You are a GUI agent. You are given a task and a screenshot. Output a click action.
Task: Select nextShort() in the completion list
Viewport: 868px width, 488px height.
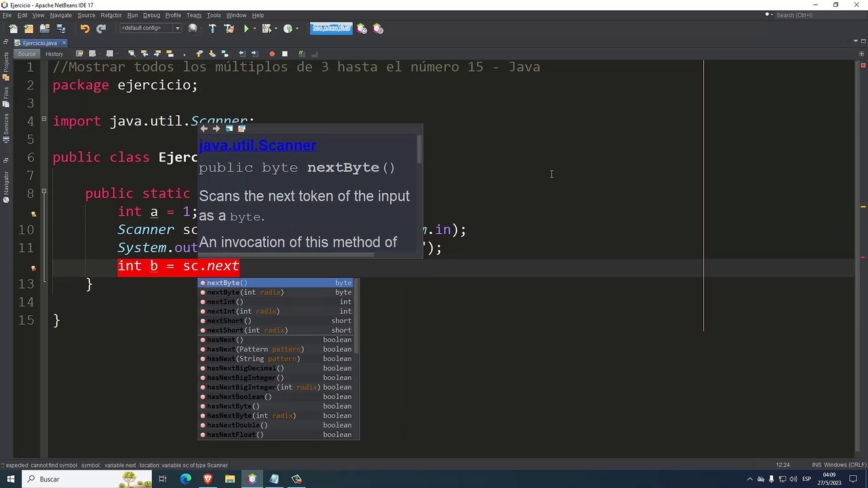point(275,321)
